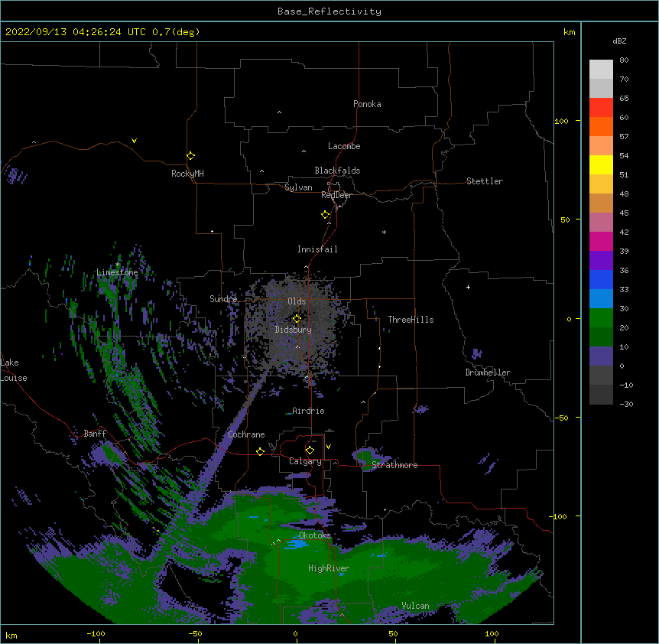Image resolution: width=659 pixels, height=644 pixels.
Task: Click the km unit label at top right
Action: 570,32
